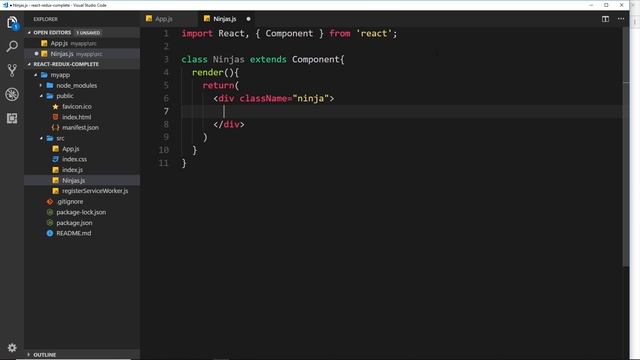640x360 pixels.
Task: Click the editor vertical scrollbar
Action: point(626,147)
